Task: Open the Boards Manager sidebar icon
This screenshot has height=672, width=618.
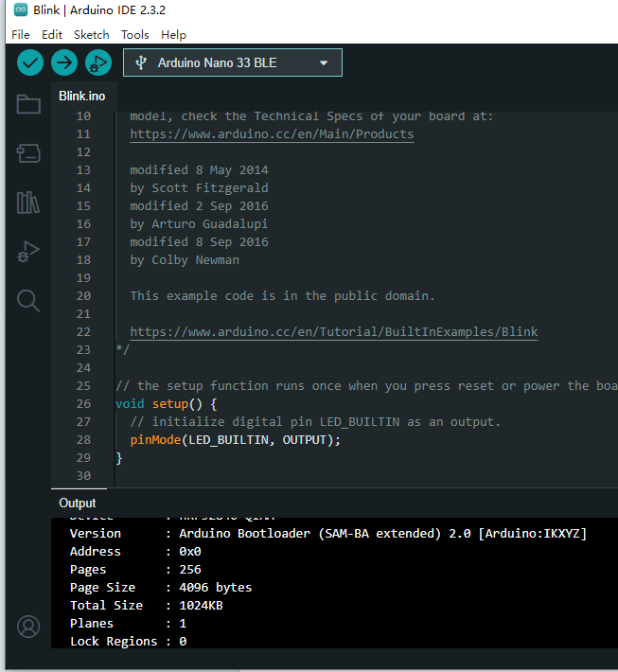Action: click(28, 153)
